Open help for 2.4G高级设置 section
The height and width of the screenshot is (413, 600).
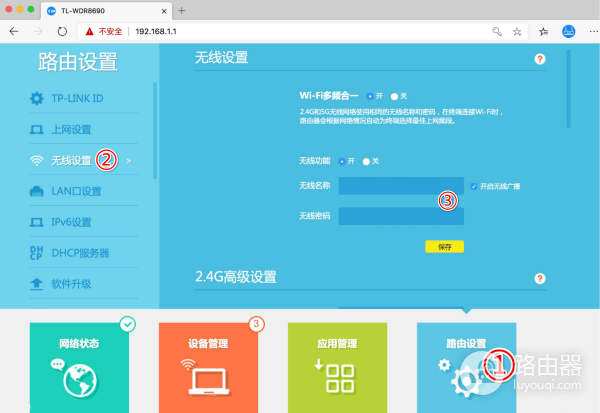coord(540,278)
